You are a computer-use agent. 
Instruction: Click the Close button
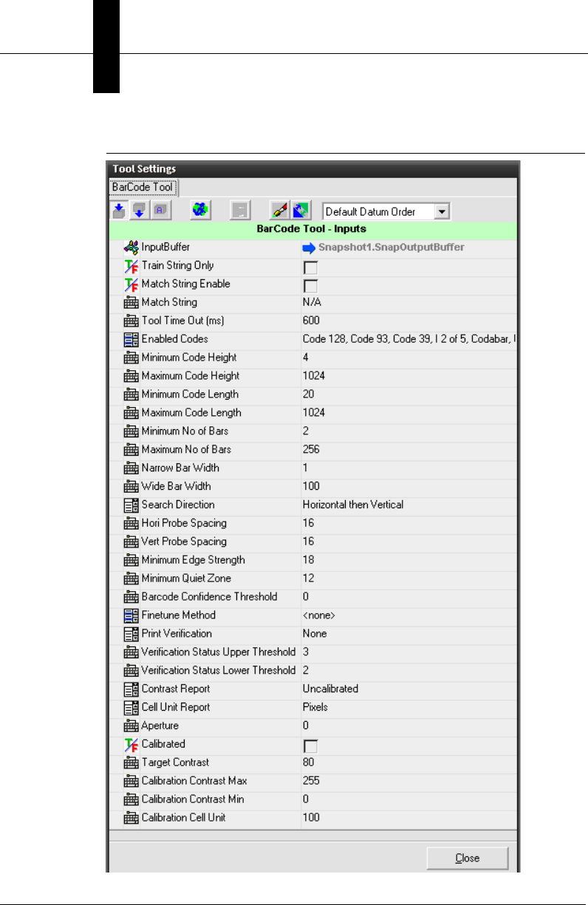pyautogui.click(x=468, y=858)
